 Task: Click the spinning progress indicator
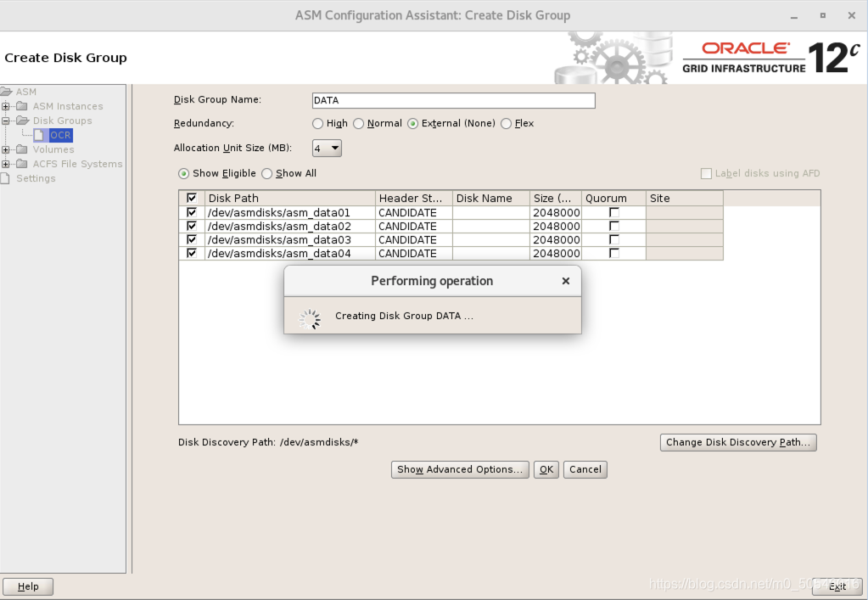click(310, 319)
